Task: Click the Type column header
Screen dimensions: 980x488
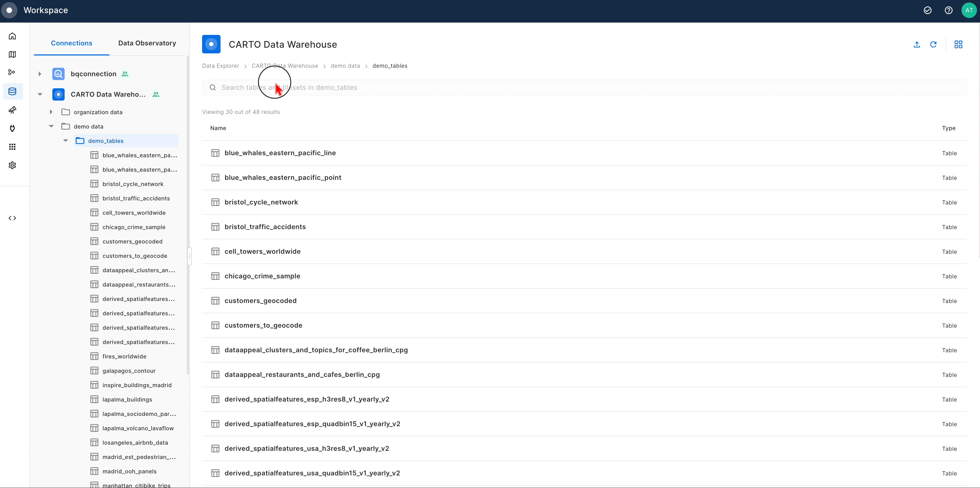Action: [948, 128]
